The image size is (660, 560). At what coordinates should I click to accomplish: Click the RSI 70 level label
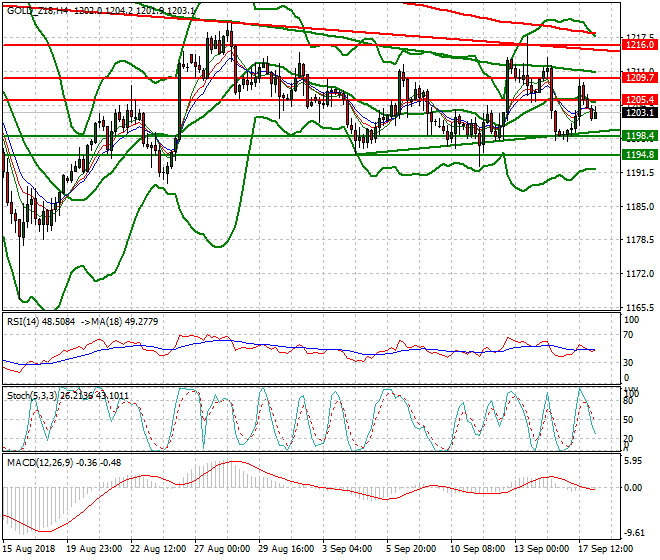coord(628,335)
